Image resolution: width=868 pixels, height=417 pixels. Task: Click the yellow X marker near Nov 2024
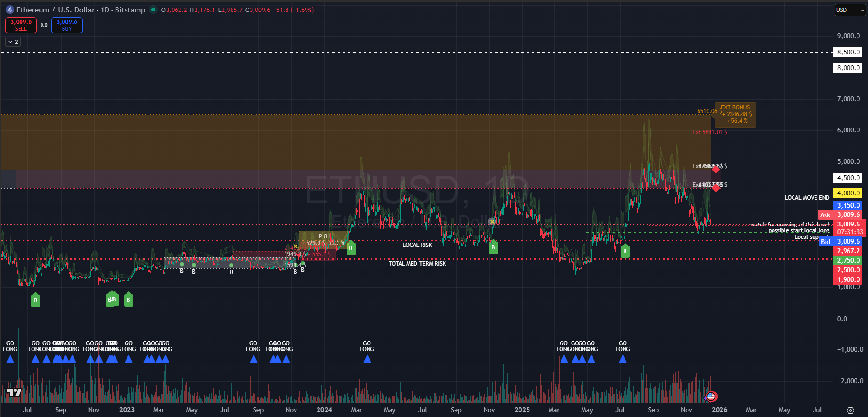coord(492,222)
